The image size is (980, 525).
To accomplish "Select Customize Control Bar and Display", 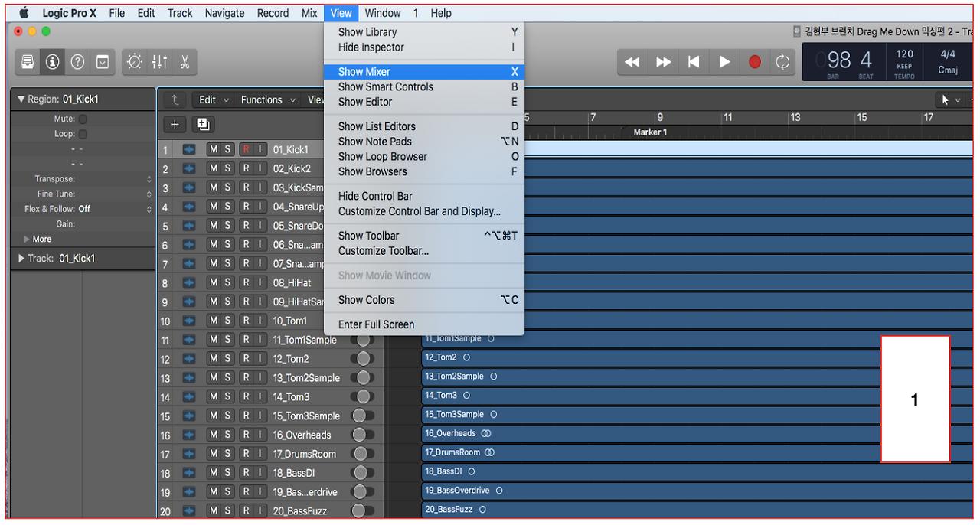I will coord(424,211).
